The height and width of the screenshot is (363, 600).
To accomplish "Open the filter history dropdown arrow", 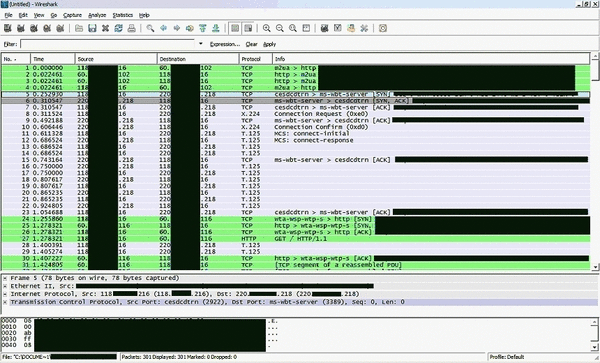I will (x=201, y=44).
